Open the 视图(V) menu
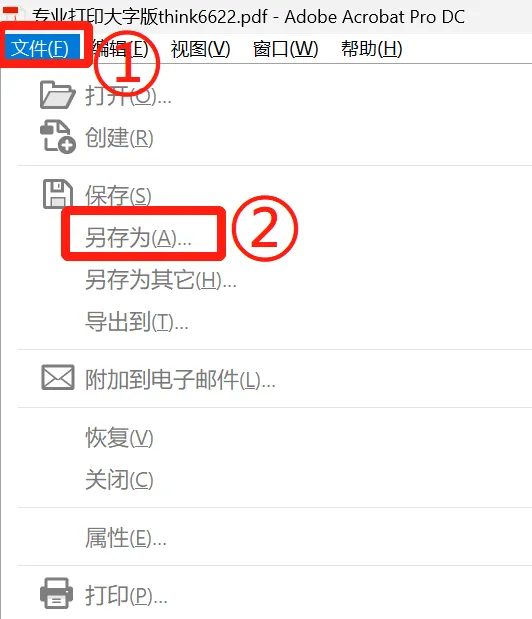Screen dimensions: 532x619 point(200,49)
